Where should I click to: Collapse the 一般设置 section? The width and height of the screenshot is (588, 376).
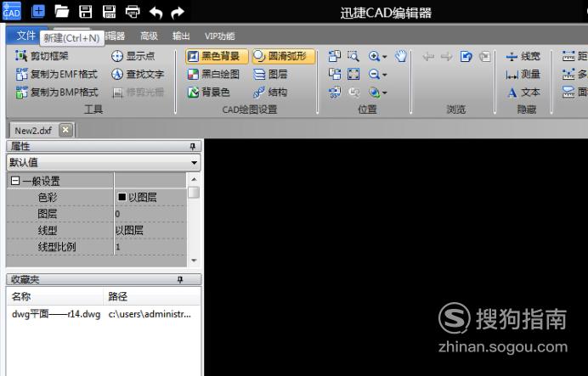[x=15, y=182]
